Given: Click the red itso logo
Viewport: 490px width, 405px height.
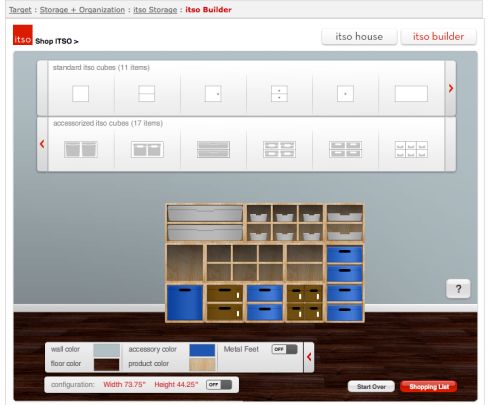Looking at the screenshot, I should pyautogui.click(x=23, y=35).
